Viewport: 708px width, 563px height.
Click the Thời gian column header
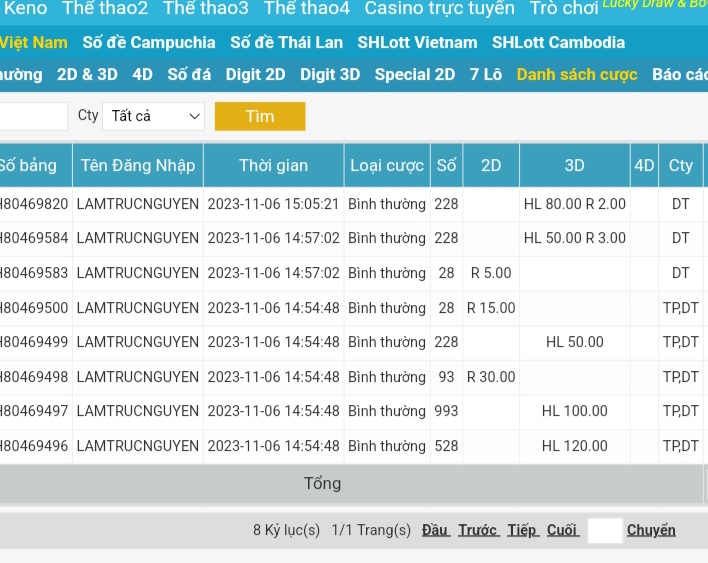pyautogui.click(x=273, y=165)
